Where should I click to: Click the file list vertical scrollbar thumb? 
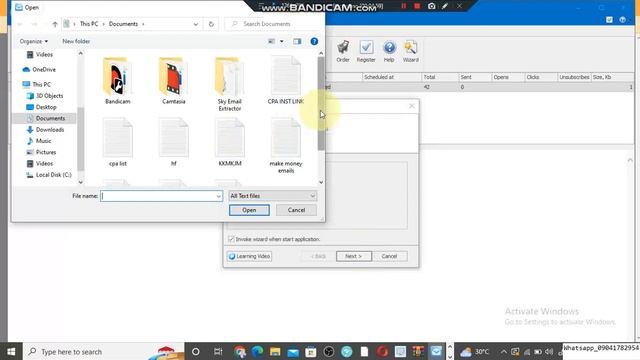321,103
